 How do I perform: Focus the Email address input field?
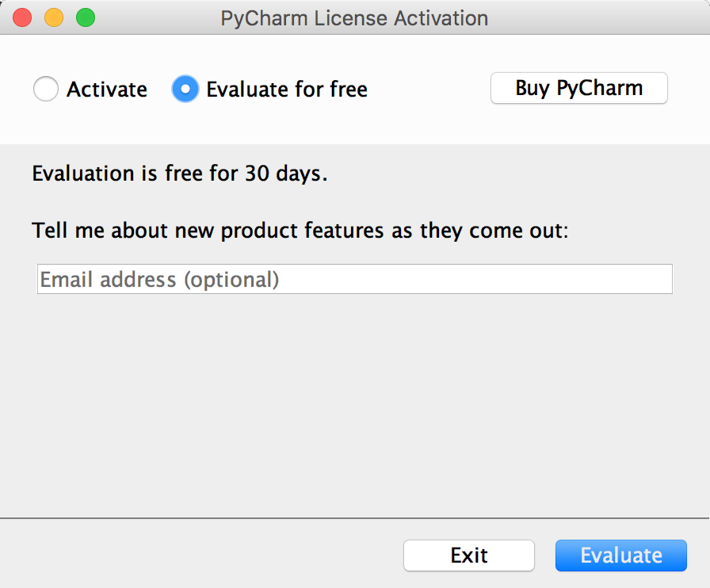475,279
